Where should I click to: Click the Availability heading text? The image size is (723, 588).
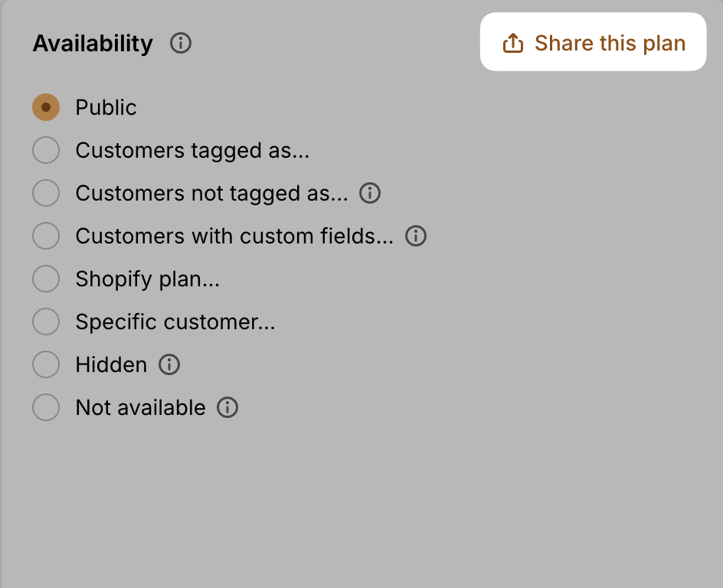[x=93, y=44]
